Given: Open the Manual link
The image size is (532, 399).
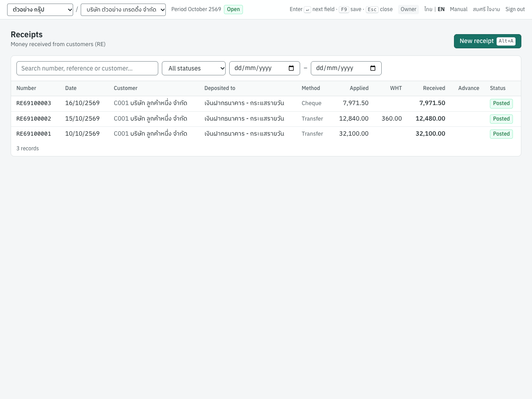Looking at the screenshot, I should point(459,9).
